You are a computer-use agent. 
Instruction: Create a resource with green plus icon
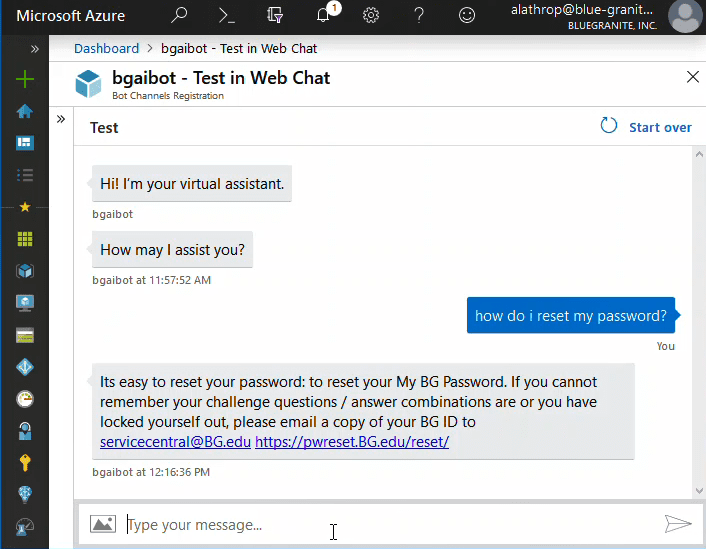click(x=25, y=79)
